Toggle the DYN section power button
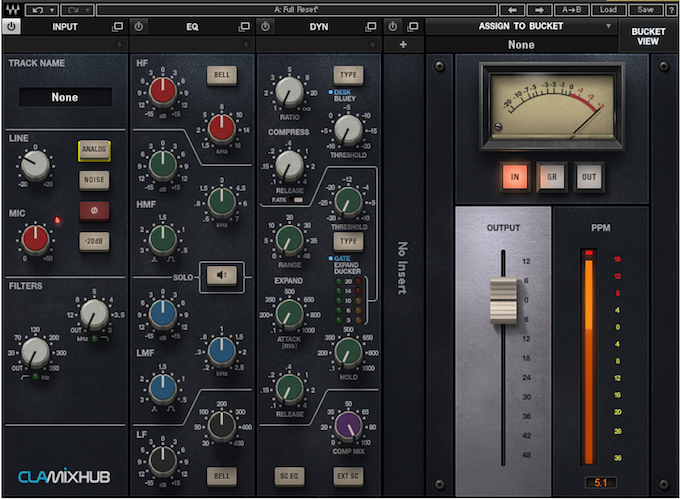 click(x=265, y=26)
